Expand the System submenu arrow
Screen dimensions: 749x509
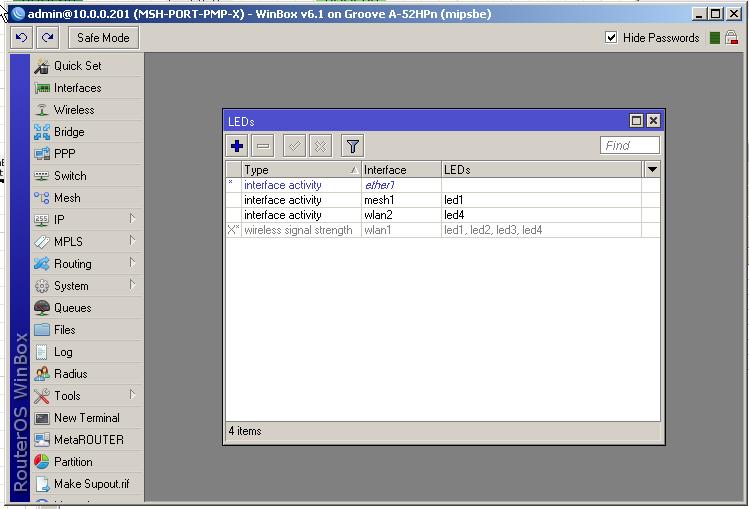[x=133, y=285]
